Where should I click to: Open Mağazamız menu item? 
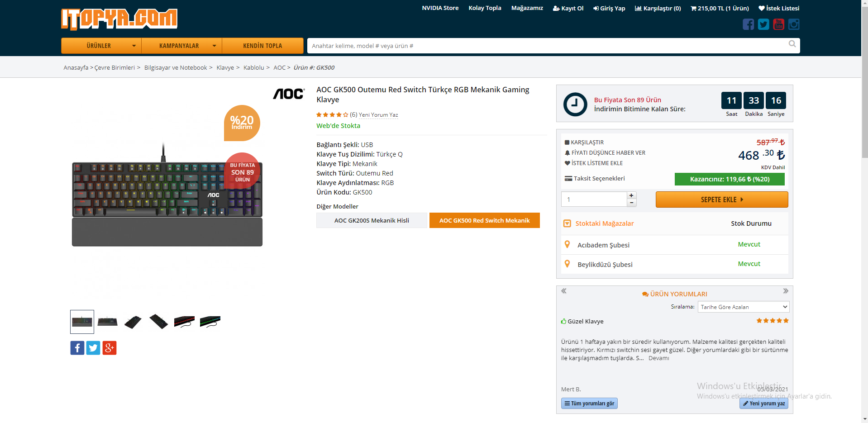tap(527, 8)
